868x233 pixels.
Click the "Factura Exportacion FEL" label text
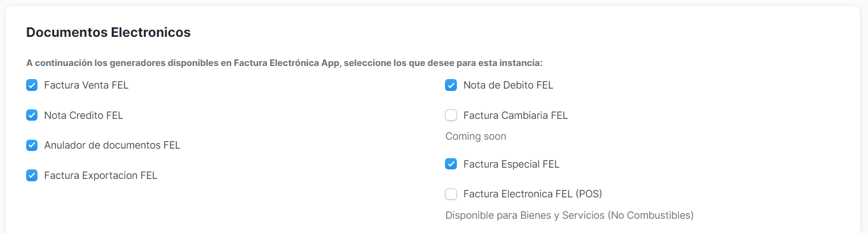(x=101, y=175)
